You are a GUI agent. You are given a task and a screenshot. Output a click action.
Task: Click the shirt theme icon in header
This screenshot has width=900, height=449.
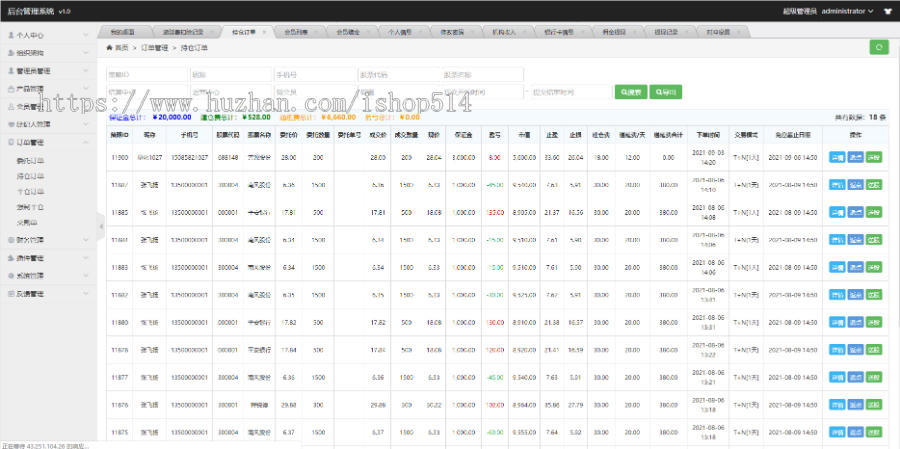[x=887, y=11]
